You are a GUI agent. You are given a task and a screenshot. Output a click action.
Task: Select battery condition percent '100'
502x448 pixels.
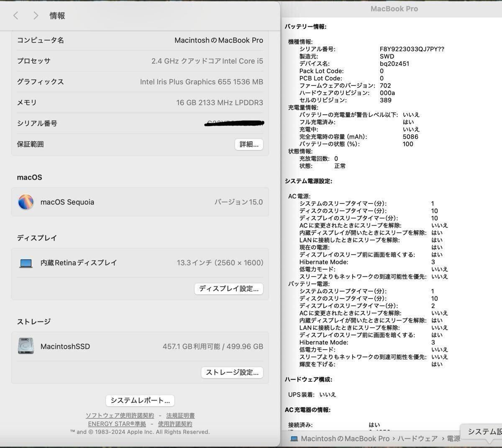point(408,144)
